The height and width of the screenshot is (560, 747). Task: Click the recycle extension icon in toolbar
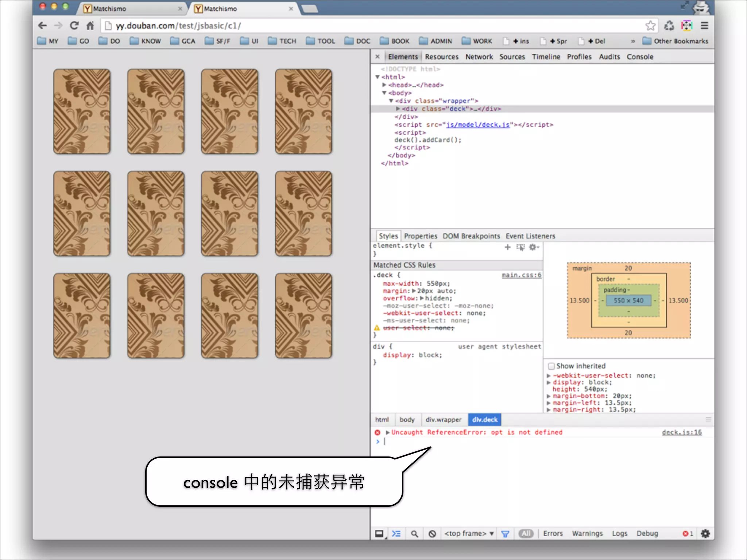669,26
